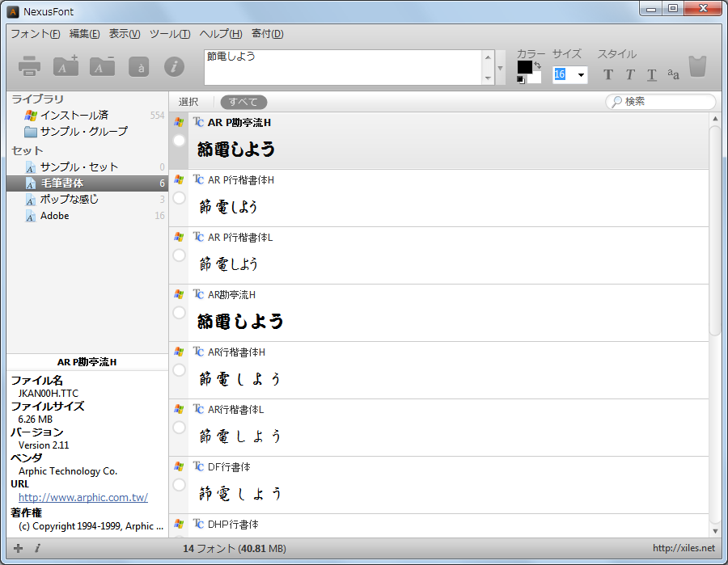The height and width of the screenshot is (565, 728).
Task: Click sample text box scroll down arrow
Action: click(488, 78)
